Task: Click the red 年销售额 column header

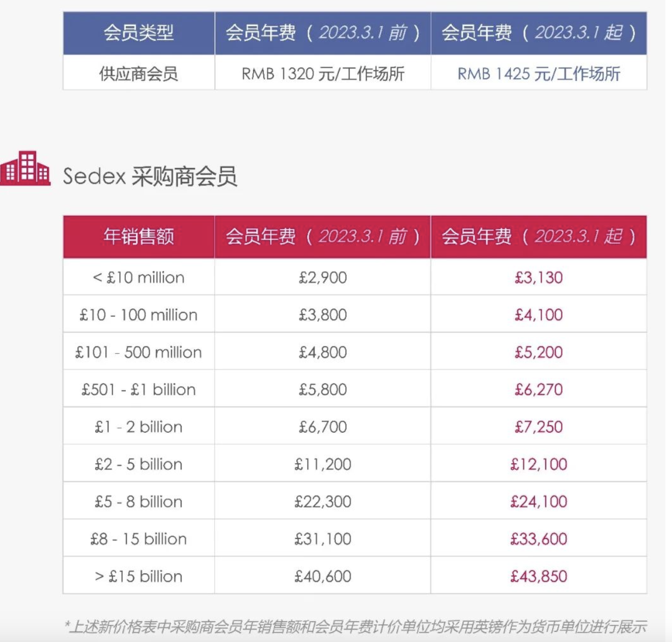Action: (x=139, y=237)
